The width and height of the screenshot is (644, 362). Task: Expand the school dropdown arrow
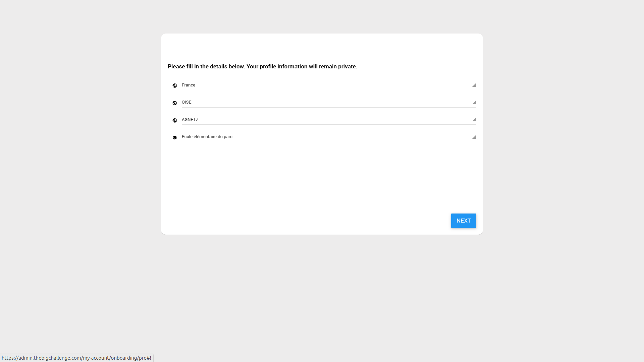point(474,137)
